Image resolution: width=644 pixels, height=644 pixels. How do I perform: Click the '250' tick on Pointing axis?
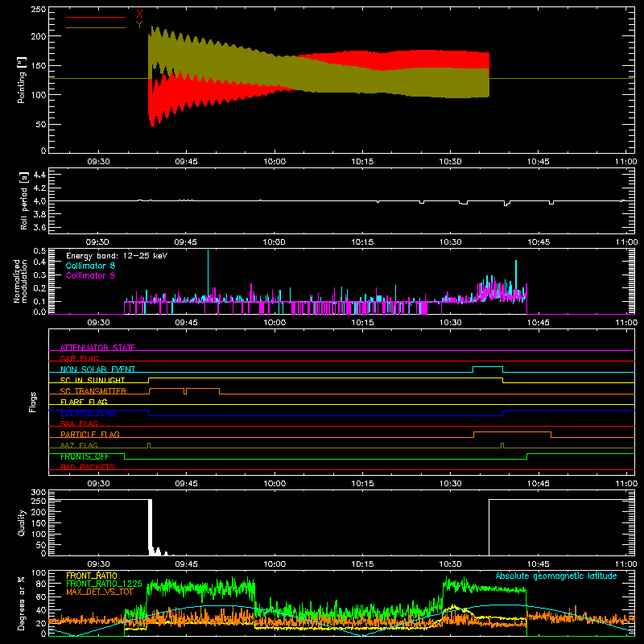(x=39, y=9)
